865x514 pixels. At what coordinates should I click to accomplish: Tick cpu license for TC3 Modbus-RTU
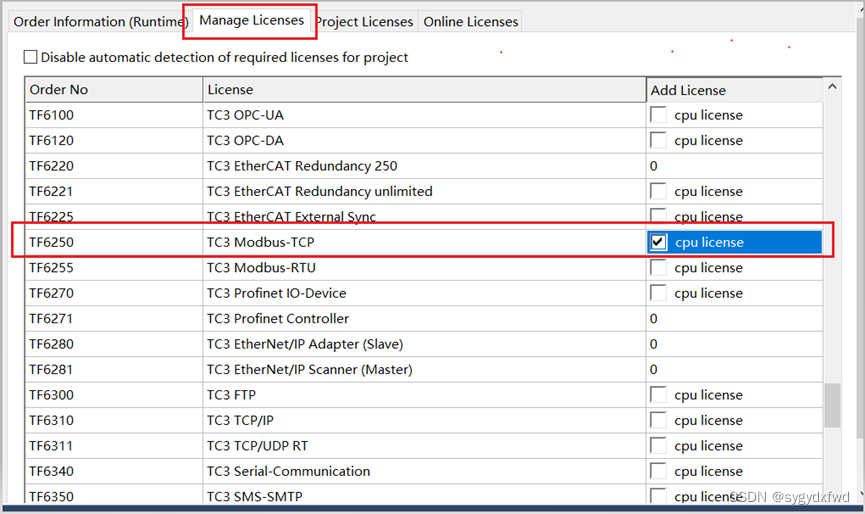click(658, 267)
